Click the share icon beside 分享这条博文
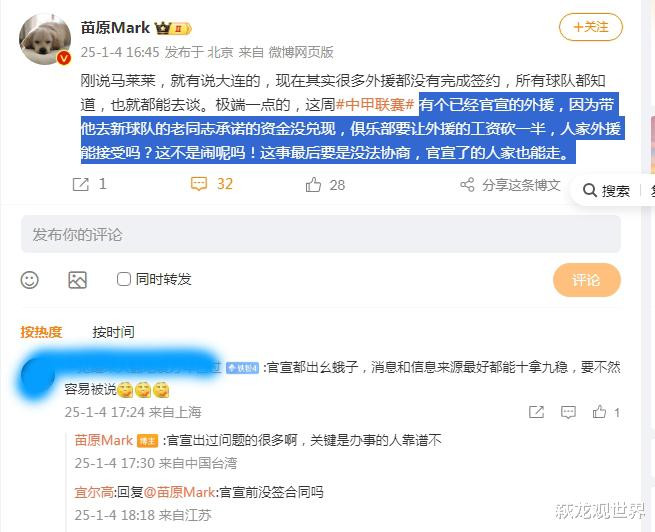This screenshot has width=655, height=532. [467, 185]
